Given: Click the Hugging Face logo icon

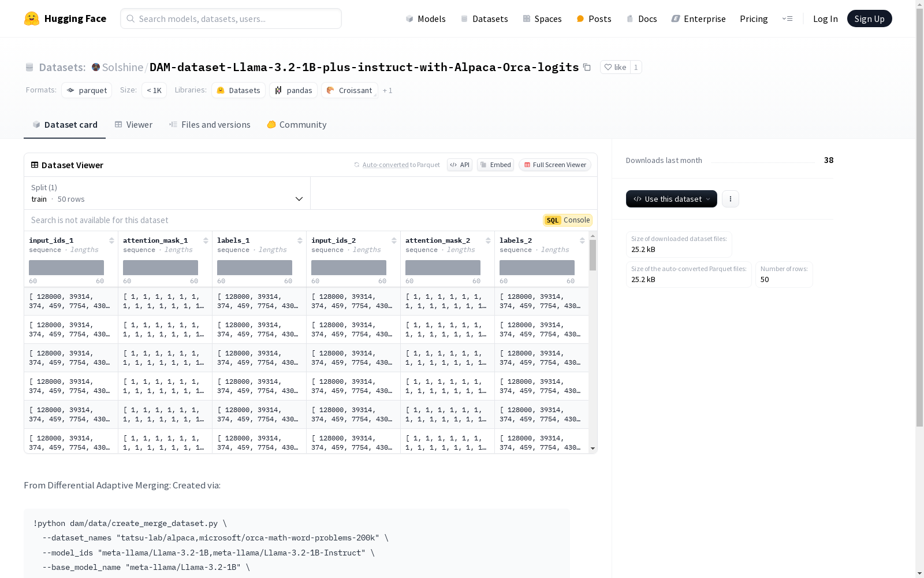Looking at the screenshot, I should [32, 18].
